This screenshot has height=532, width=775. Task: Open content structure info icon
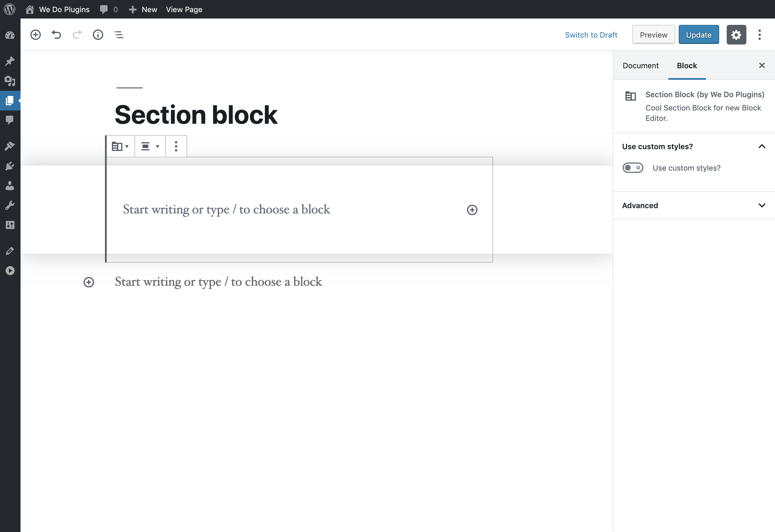point(98,35)
